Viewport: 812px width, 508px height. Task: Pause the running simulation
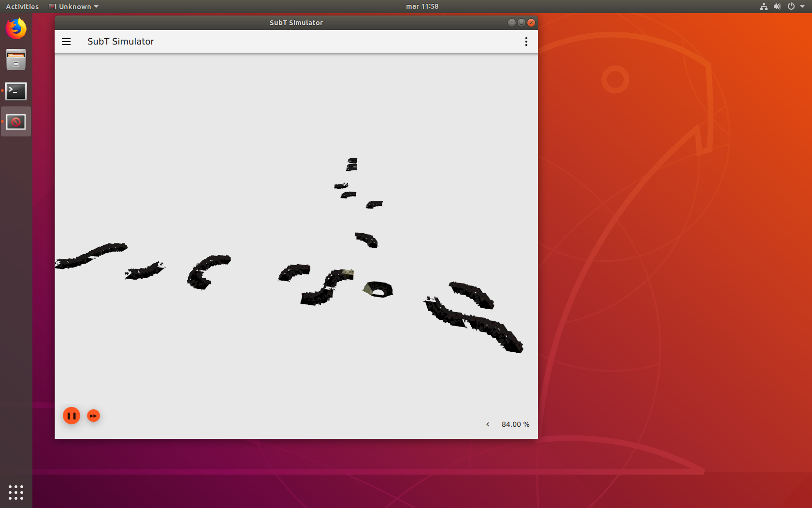point(71,416)
